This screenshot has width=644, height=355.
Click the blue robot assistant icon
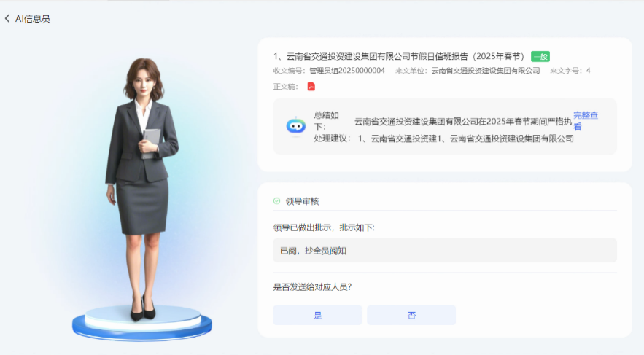(x=295, y=126)
